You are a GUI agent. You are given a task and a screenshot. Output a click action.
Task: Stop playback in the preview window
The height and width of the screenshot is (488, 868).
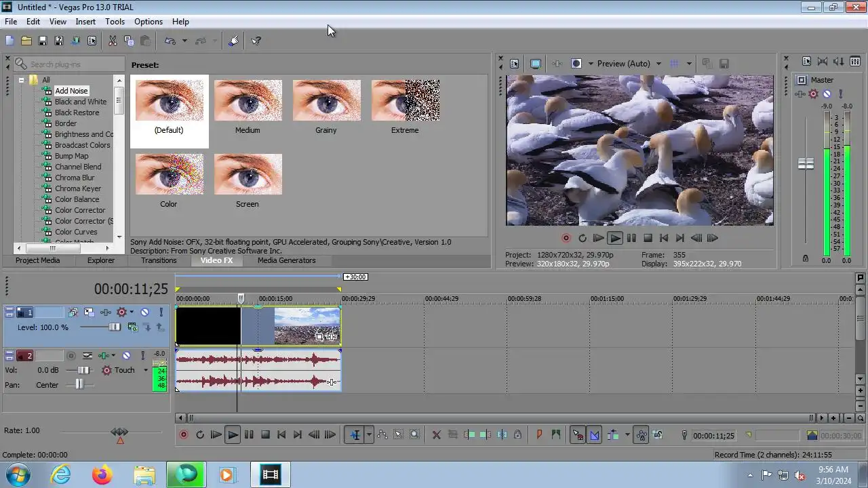tap(648, 238)
